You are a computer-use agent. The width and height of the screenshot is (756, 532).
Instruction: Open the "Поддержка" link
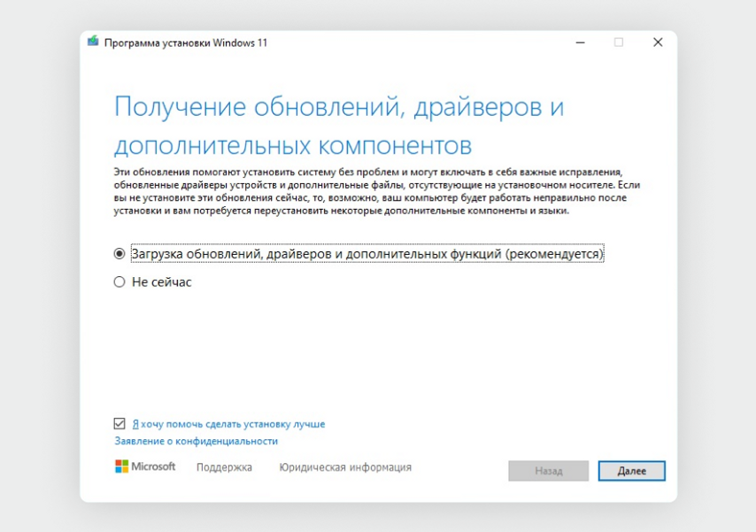tap(224, 467)
